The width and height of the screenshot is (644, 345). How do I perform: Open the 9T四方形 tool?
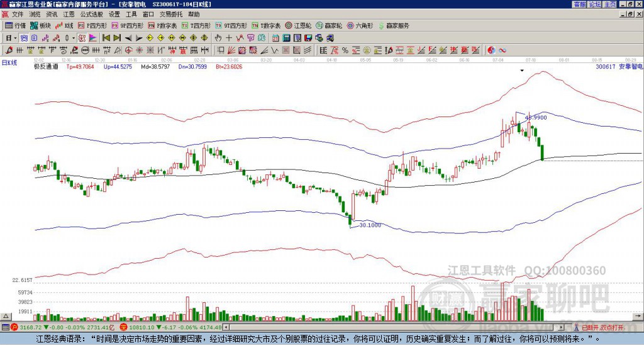tap(231, 25)
